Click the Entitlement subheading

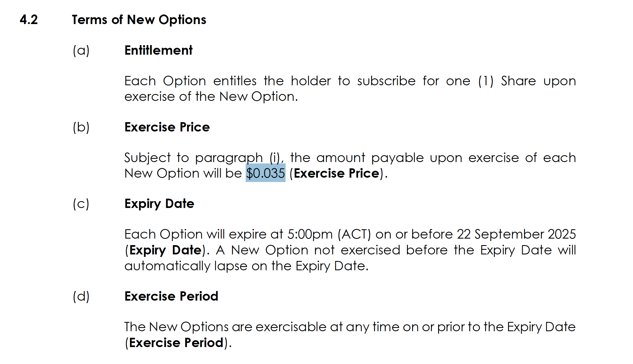pyautogui.click(x=158, y=50)
